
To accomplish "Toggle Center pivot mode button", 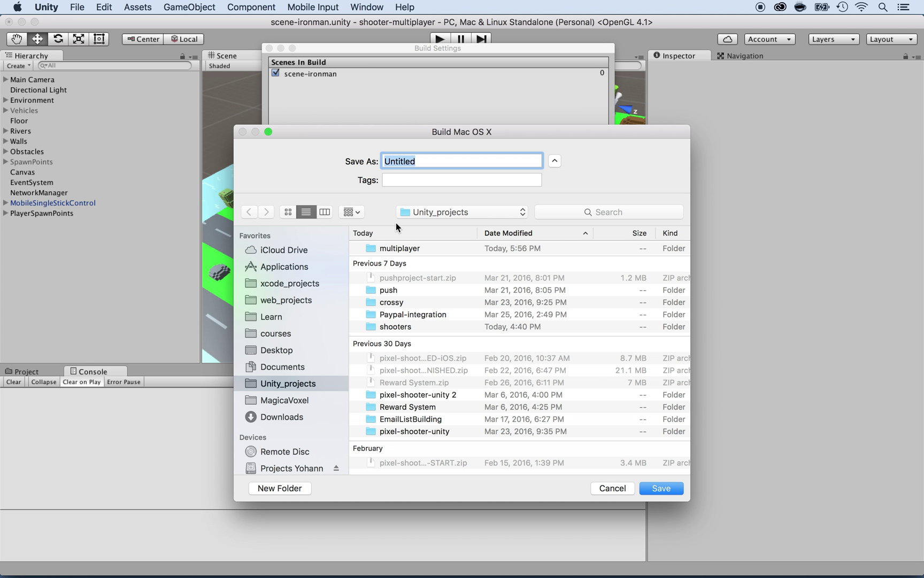I will pyautogui.click(x=143, y=39).
